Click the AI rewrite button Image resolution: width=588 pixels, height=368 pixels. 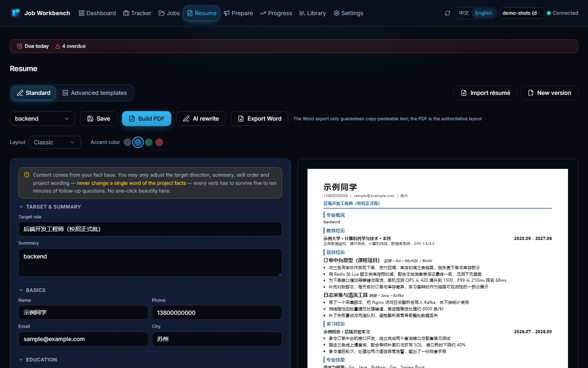tap(201, 119)
